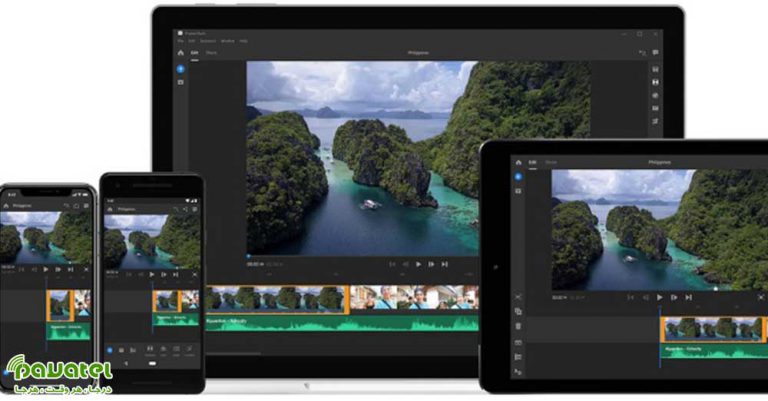
Task: Tap bottom-most sidebar icon on tablet
Action: pyautogui.click(x=518, y=372)
